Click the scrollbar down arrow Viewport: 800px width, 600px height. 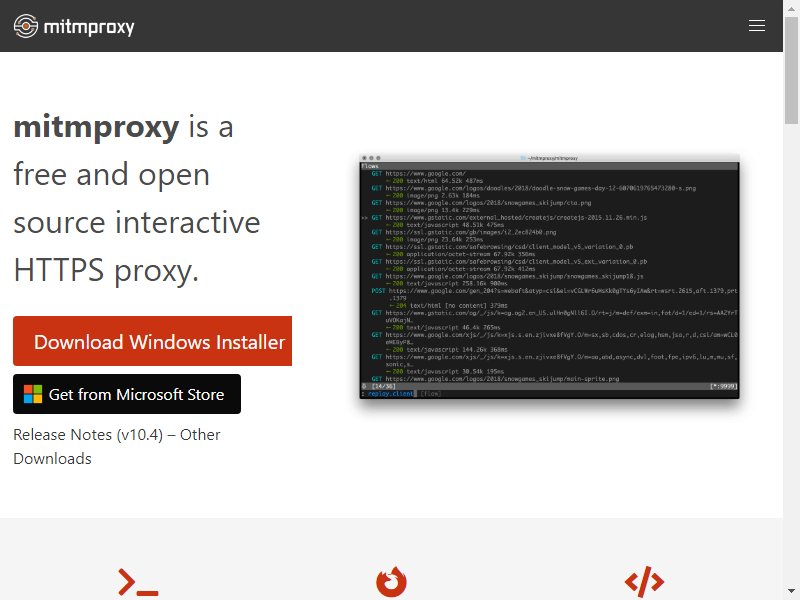click(x=791, y=592)
